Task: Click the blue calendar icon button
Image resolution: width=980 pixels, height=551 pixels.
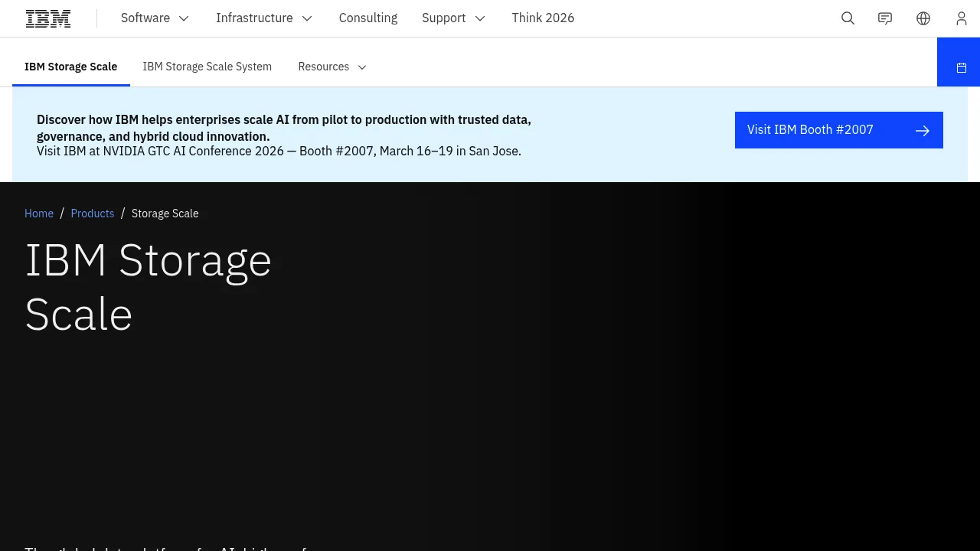Action: click(959, 63)
